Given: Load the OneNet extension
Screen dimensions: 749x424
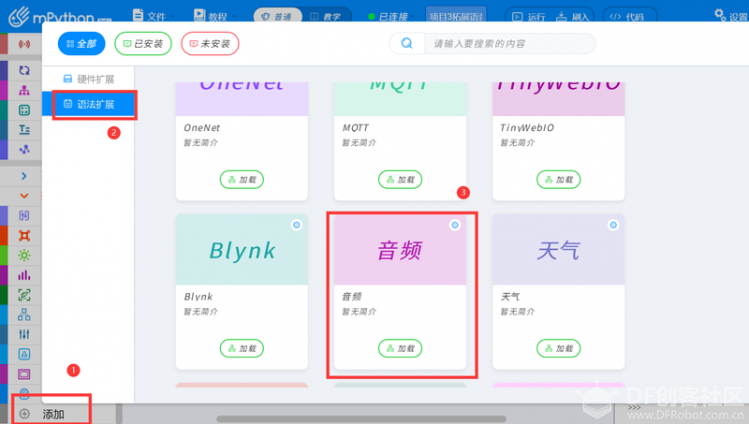Looking at the screenshot, I should point(242,180).
